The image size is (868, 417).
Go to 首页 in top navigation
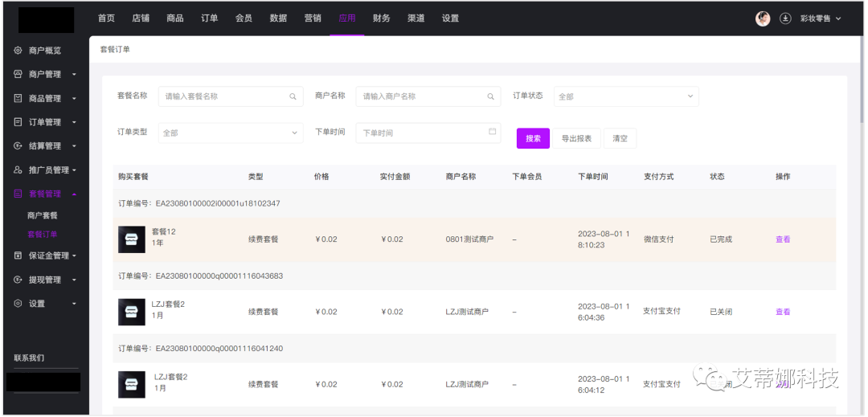(106, 18)
